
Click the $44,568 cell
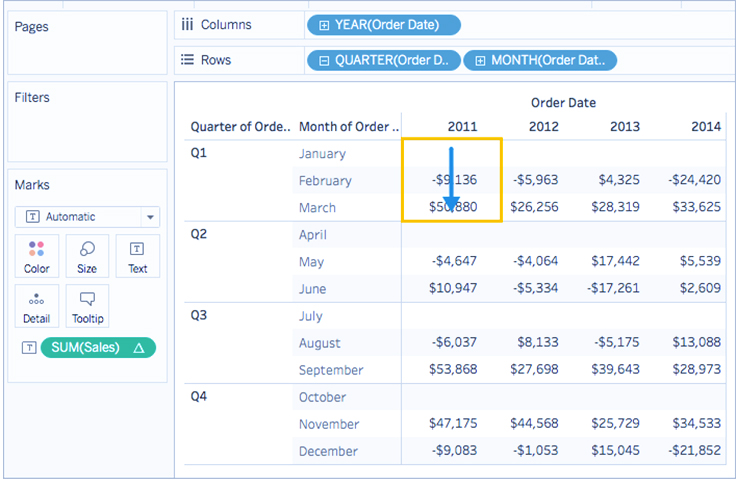534,424
